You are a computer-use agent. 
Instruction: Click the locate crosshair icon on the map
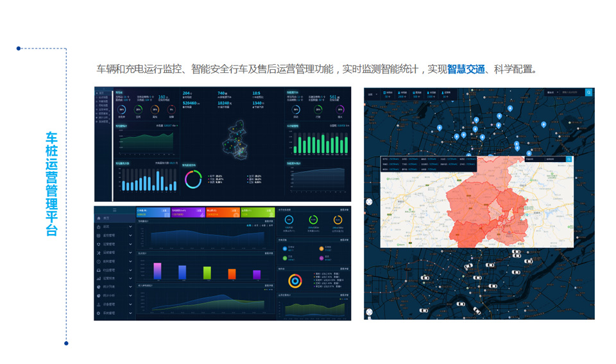pos(370,201)
